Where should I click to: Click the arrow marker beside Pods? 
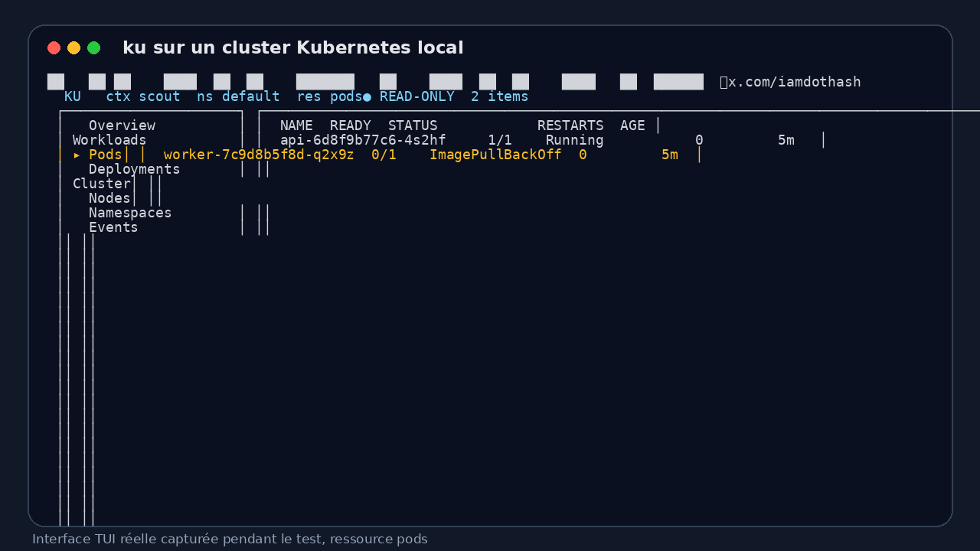click(77, 155)
